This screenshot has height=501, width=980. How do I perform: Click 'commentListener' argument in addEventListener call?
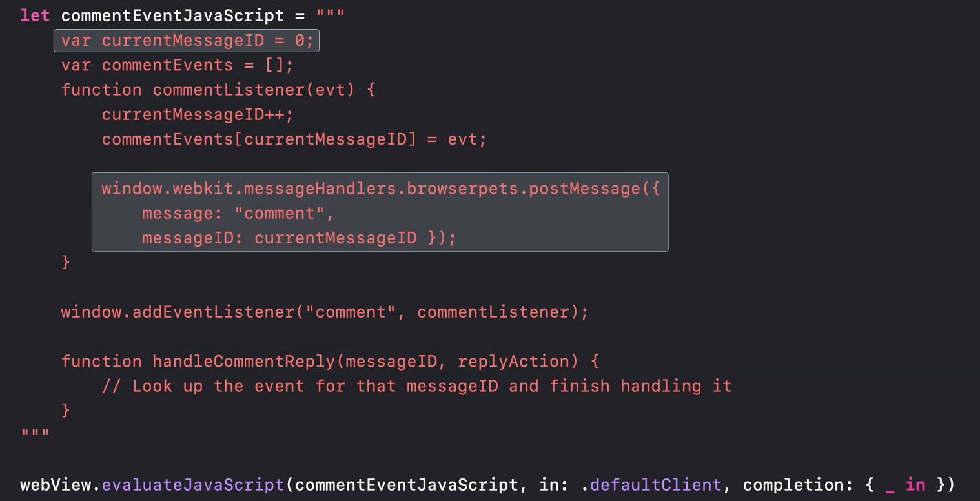coord(493,312)
